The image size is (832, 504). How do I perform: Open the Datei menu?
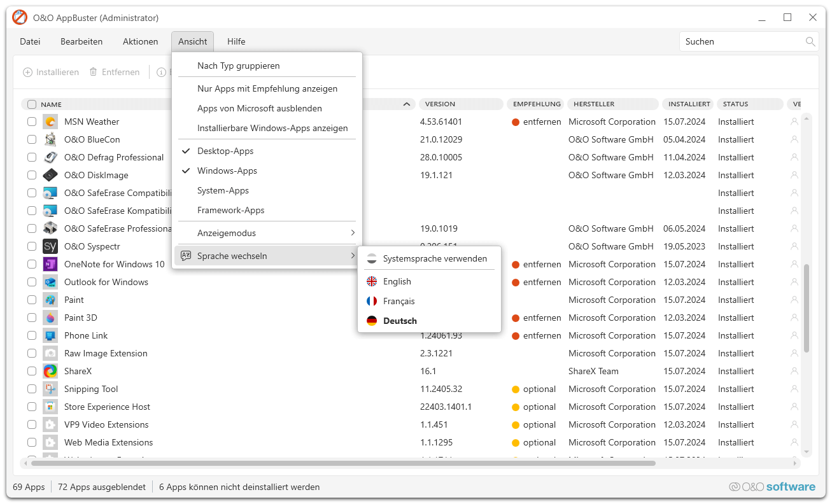click(30, 41)
